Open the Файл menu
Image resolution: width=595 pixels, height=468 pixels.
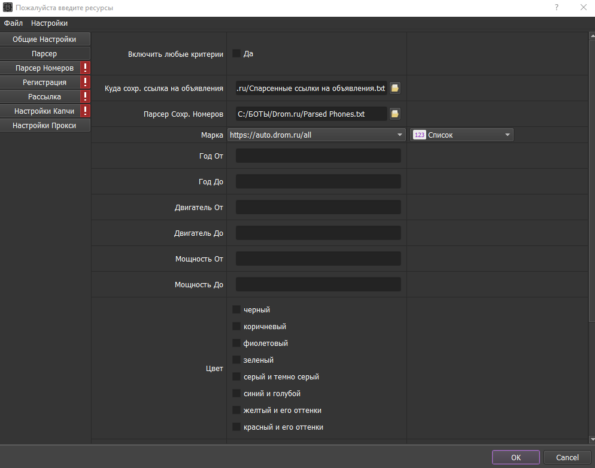point(13,23)
